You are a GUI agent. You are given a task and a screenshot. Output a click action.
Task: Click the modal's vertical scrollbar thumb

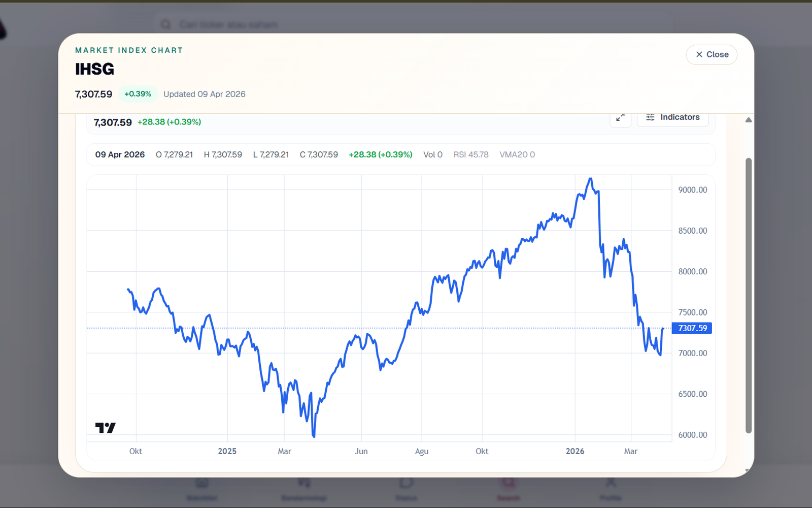tap(748, 295)
